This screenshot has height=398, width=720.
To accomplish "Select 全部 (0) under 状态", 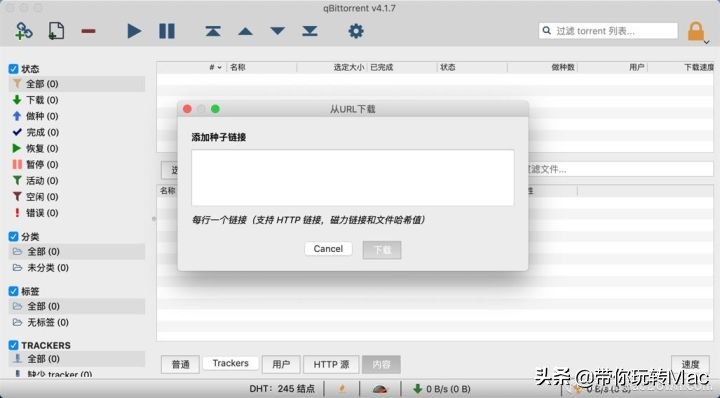I will (77, 84).
